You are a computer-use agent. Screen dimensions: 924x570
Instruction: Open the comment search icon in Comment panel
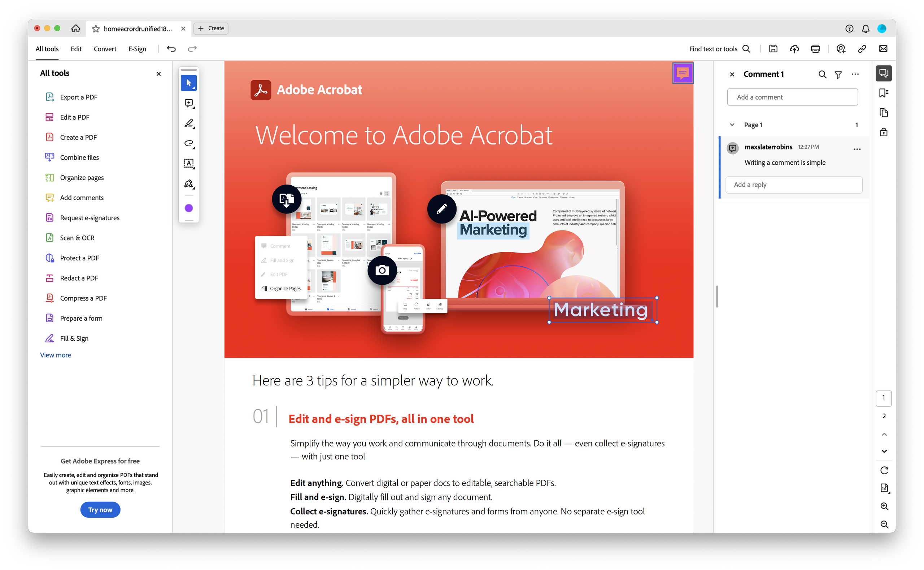pyautogui.click(x=822, y=74)
